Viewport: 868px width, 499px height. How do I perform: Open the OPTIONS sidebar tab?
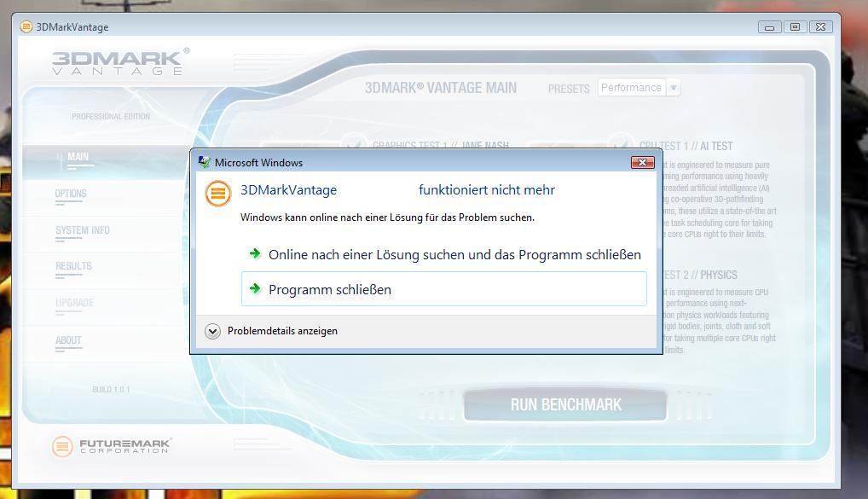click(71, 194)
